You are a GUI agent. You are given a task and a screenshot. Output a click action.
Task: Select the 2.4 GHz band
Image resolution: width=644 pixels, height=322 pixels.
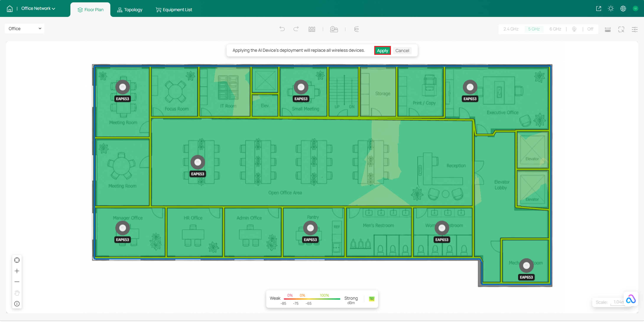point(511,29)
